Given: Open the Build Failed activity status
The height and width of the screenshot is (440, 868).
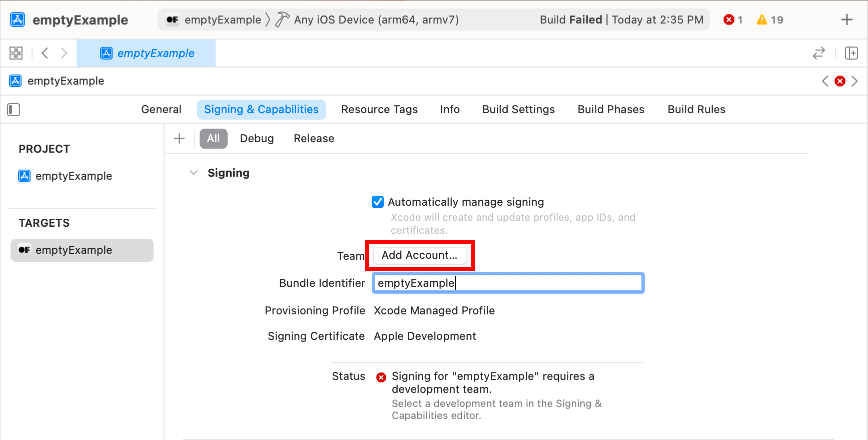Looking at the screenshot, I should tap(621, 20).
